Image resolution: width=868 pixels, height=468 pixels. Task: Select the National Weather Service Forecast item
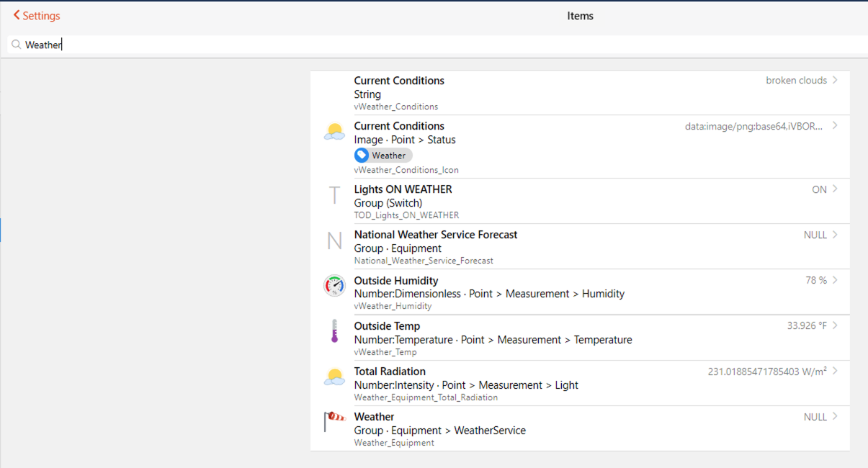(x=435, y=235)
